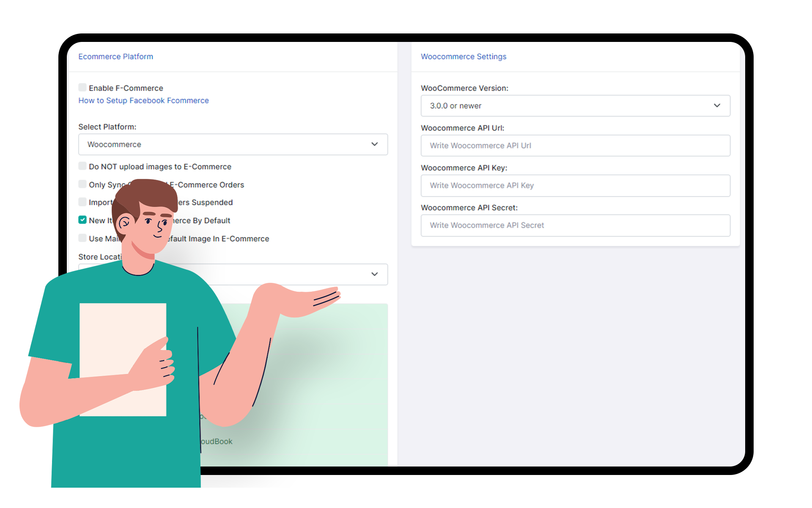Enable the F-Commerce checkbox
Image resolution: width=812 pixels, height=508 pixels.
[x=82, y=88]
